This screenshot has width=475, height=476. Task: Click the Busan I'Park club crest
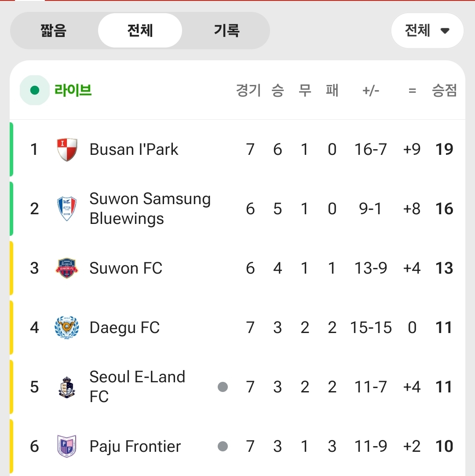pyautogui.click(x=67, y=150)
